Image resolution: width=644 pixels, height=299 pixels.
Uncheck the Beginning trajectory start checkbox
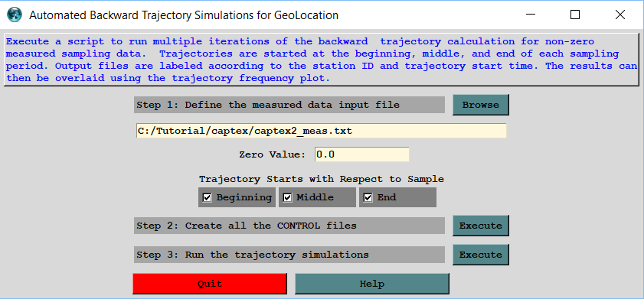tap(208, 198)
